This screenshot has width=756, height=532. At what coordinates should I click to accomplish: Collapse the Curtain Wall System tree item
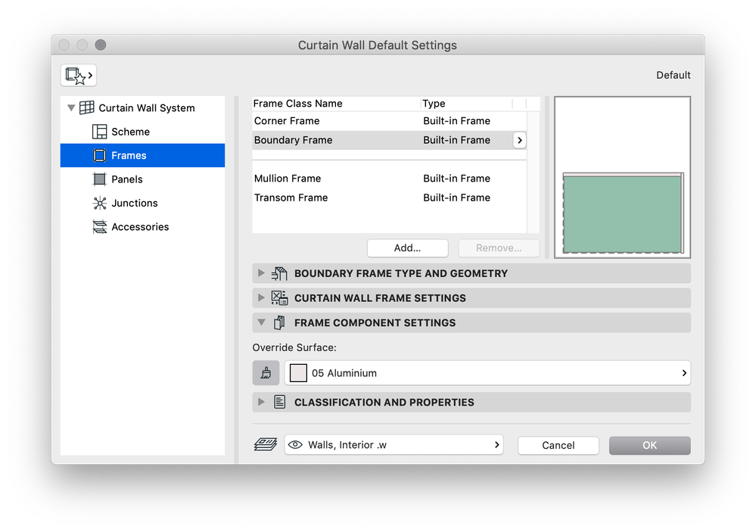pos(71,107)
